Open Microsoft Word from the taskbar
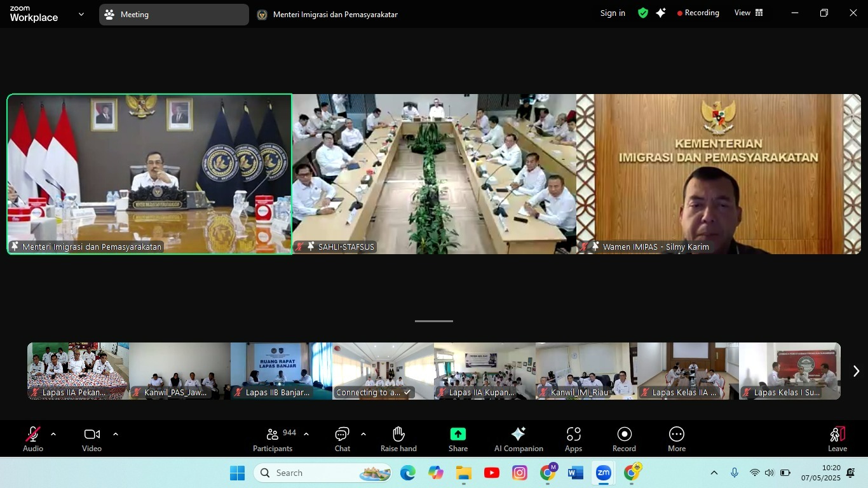This screenshot has height=488, width=868. pos(576,473)
